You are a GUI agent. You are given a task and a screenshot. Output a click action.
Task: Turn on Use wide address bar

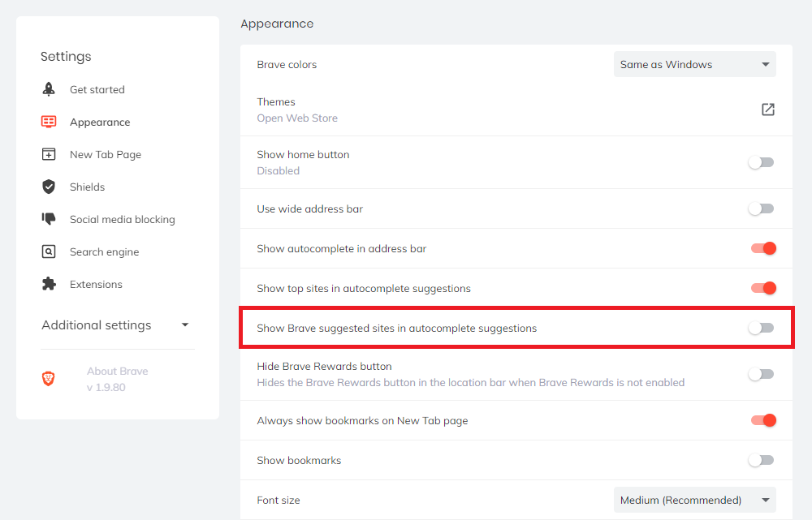pyautogui.click(x=762, y=208)
